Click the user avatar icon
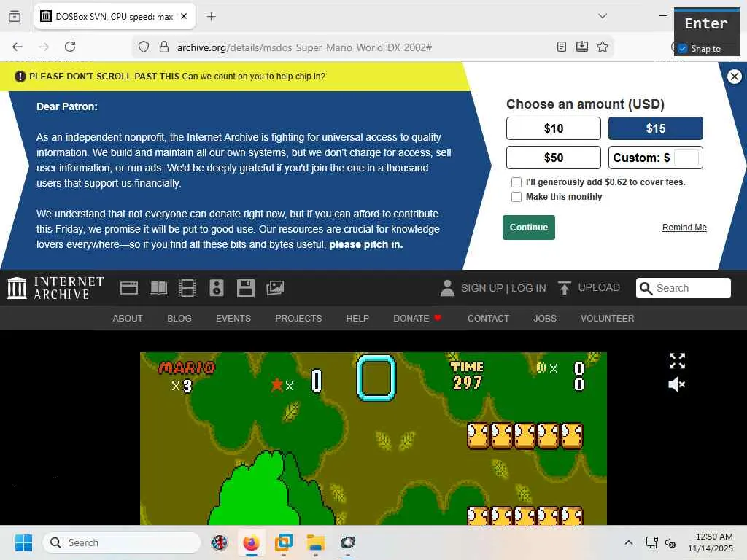747x560 pixels. click(447, 288)
